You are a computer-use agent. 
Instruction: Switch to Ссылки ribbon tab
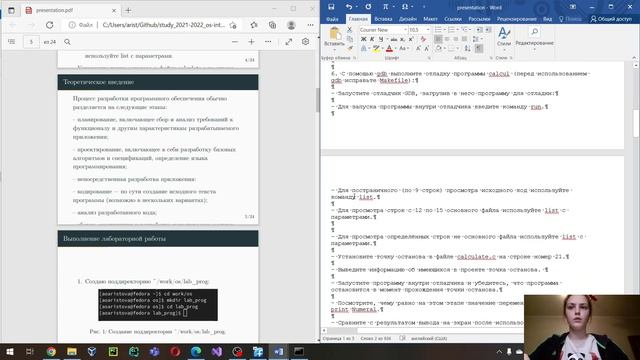(453, 19)
